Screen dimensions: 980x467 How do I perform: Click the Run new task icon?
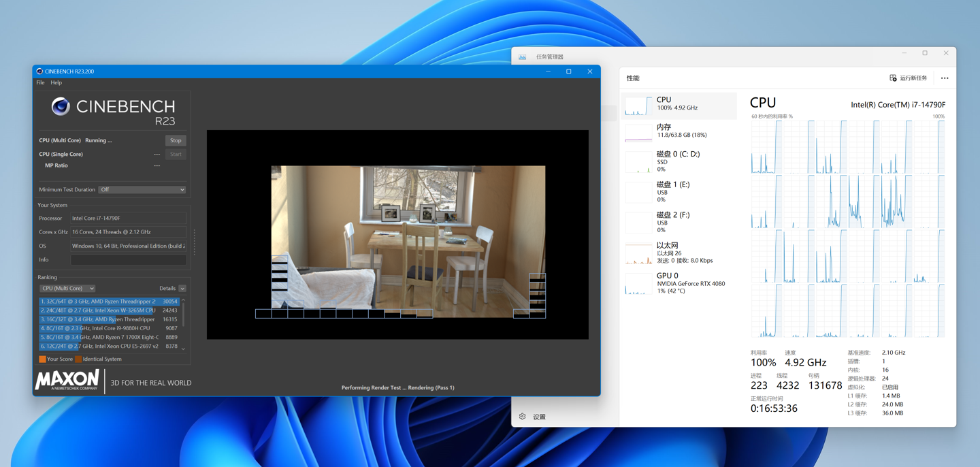(x=893, y=78)
